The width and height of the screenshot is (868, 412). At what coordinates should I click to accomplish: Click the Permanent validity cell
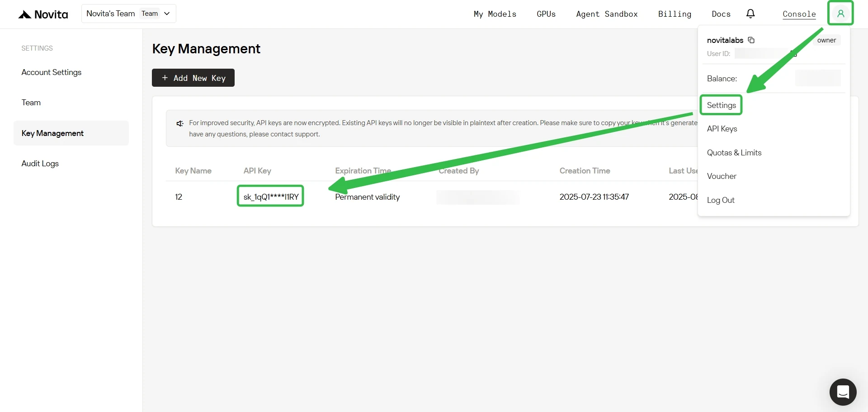coord(368,197)
